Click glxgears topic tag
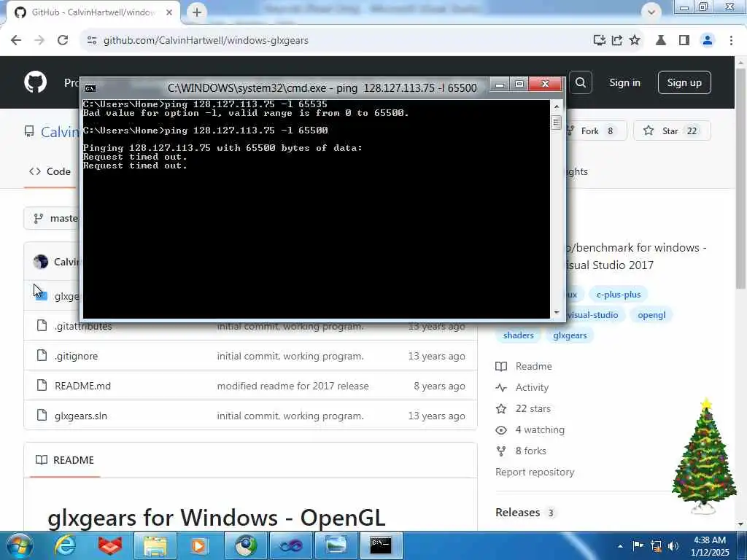The width and height of the screenshot is (747, 560). [570, 335]
